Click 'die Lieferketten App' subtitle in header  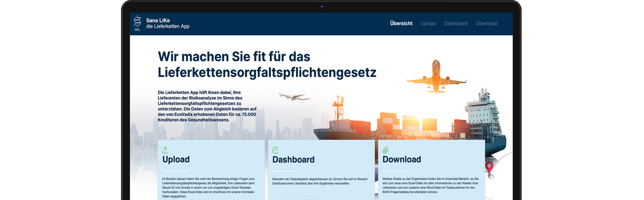pyautogui.click(x=168, y=26)
